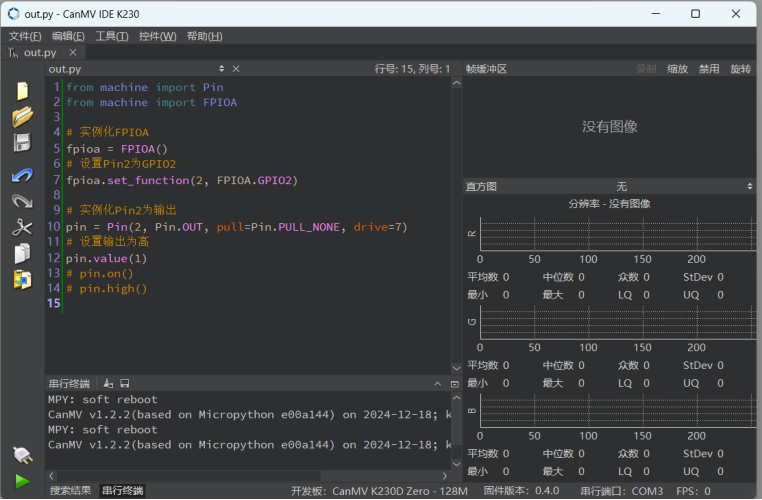The width and height of the screenshot is (762, 500).
Task: Place cursor on empty line 15
Action: click(x=258, y=303)
